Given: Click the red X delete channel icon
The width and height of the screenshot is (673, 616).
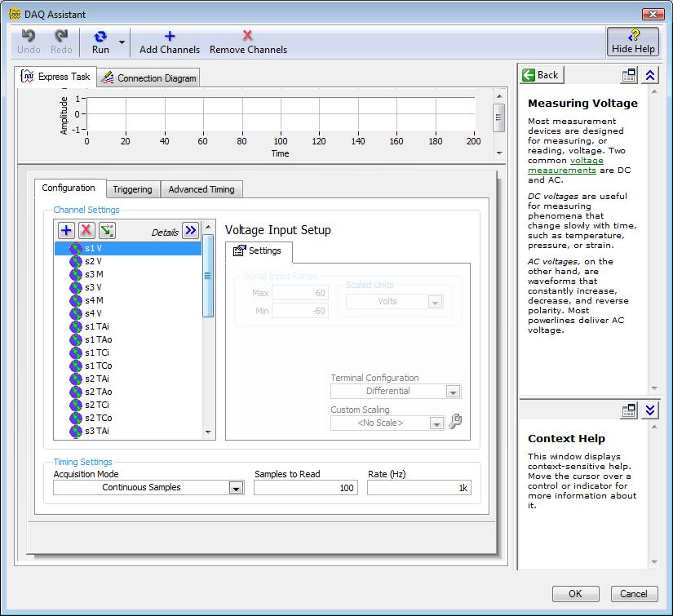Looking at the screenshot, I should (x=86, y=231).
